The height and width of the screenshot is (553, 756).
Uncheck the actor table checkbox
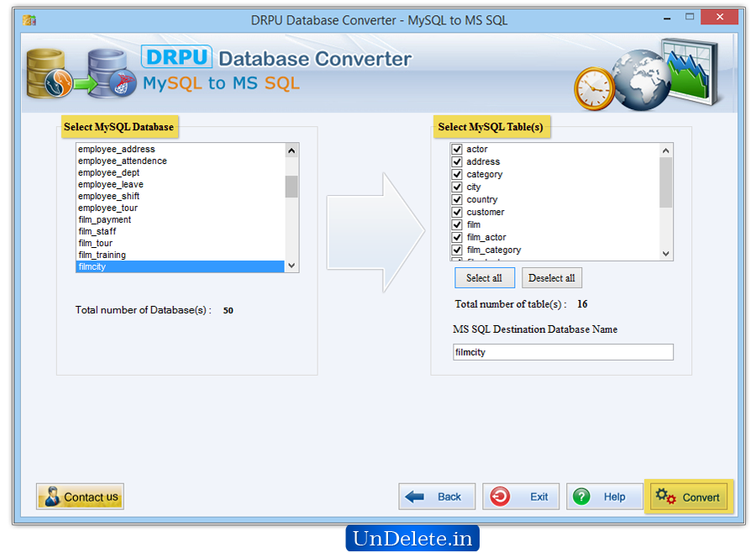point(457,149)
